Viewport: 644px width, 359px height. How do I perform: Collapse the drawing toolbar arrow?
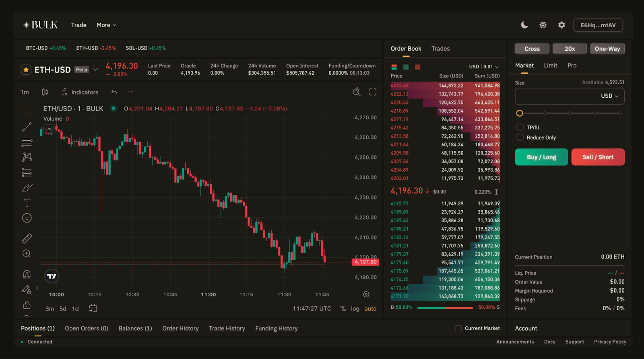pos(37,288)
